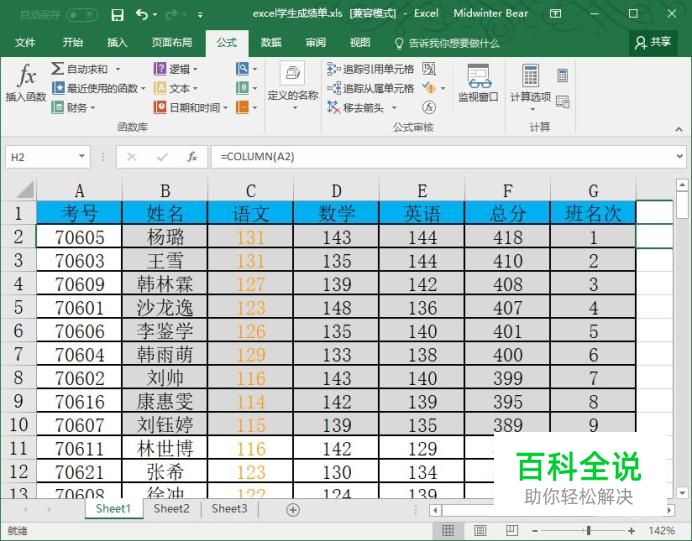Viewport: 692px width, 541px height.
Task: Add a new sheet with plus icon
Action: tap(293, 510)
